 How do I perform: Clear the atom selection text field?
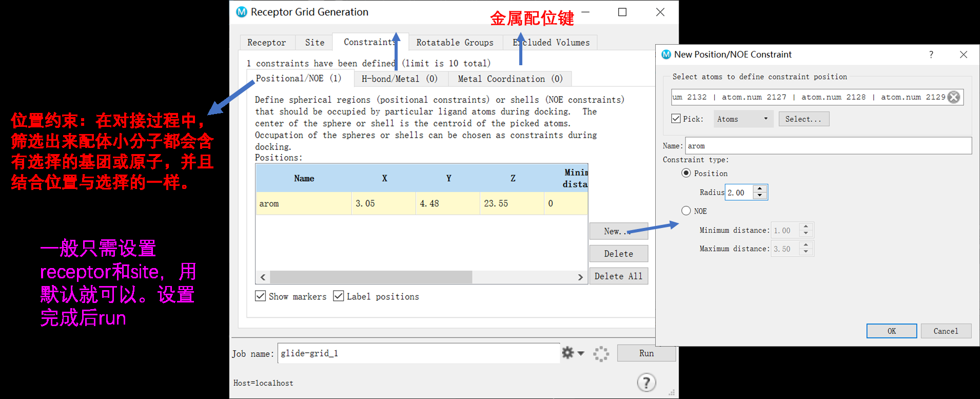[x=954, y=97]
